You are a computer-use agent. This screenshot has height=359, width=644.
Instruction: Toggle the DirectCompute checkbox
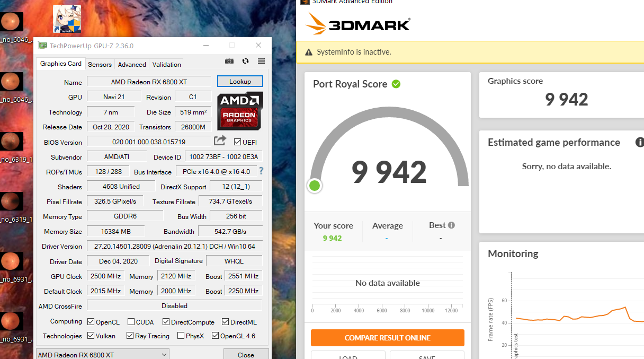[166, 322]
